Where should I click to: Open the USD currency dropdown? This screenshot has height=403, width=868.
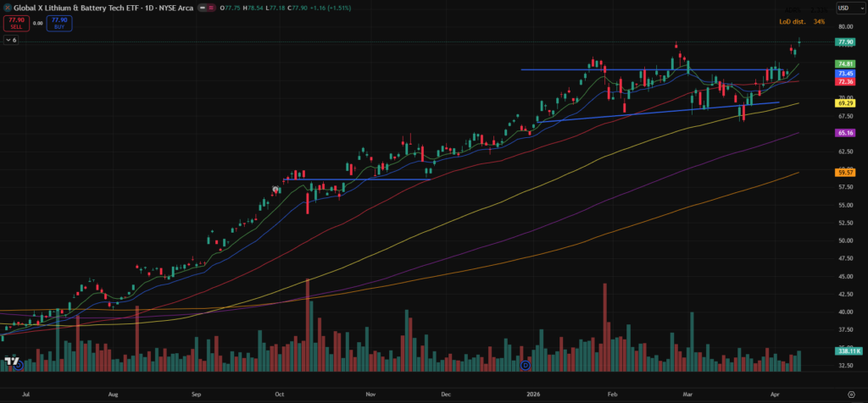[844, 8]
